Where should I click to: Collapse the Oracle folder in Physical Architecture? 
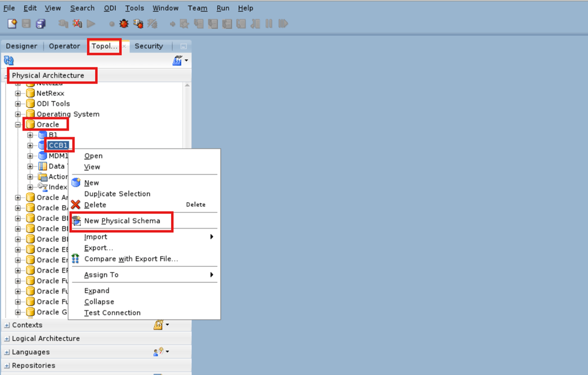[19, 124]
